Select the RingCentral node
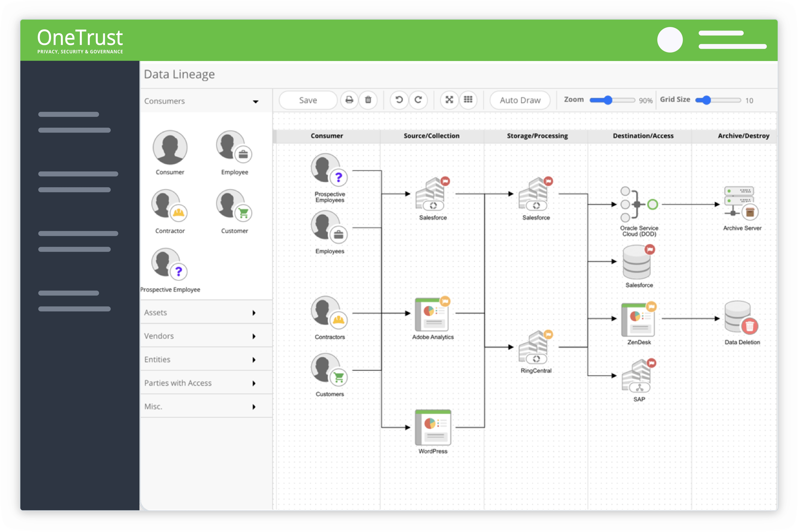The height and width of the screenshot is (532, 798). coord(536,347)
